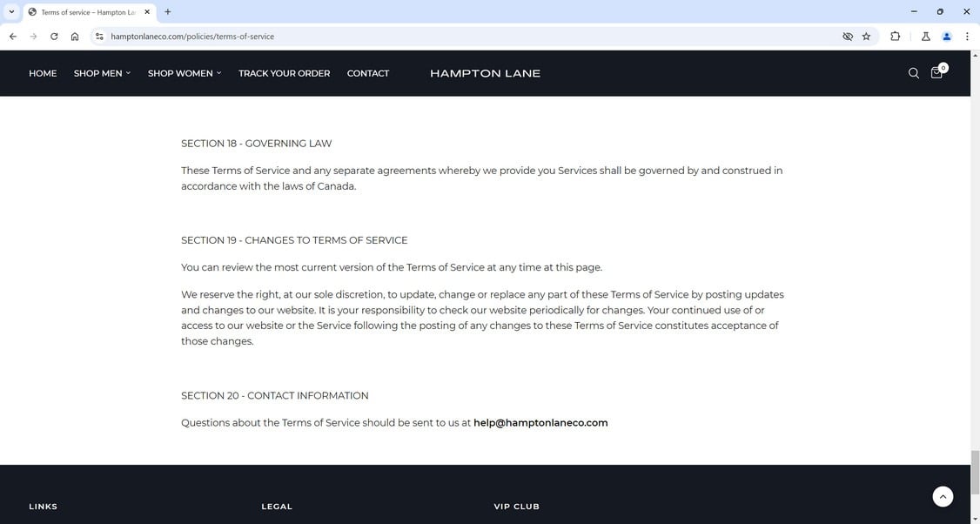Open the extensions puzzle icon
Screen dimensions: 980x524
coord(895,37)
